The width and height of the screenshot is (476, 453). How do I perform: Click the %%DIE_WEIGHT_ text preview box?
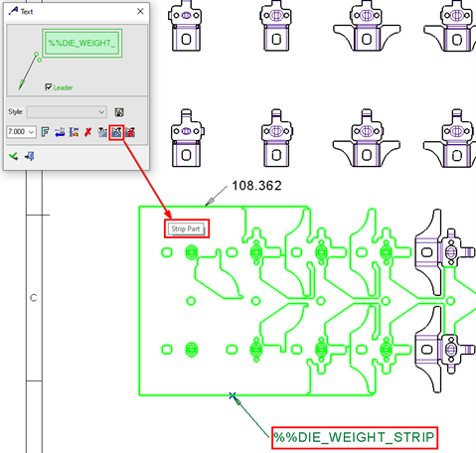(82, 43)
